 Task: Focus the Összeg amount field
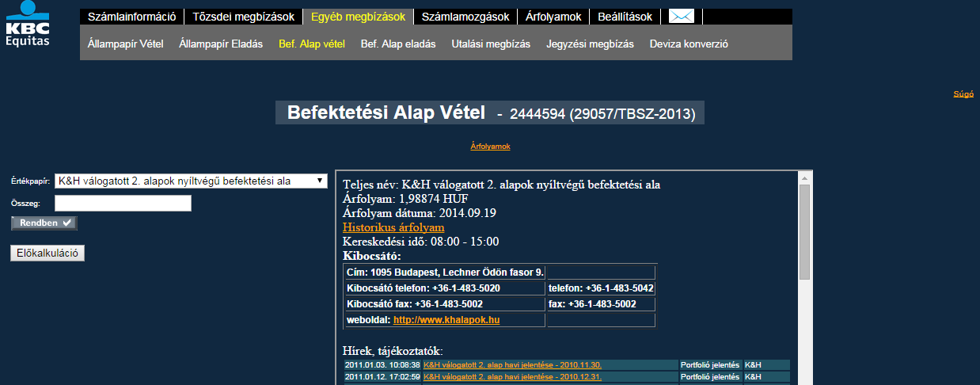(123, 204)
